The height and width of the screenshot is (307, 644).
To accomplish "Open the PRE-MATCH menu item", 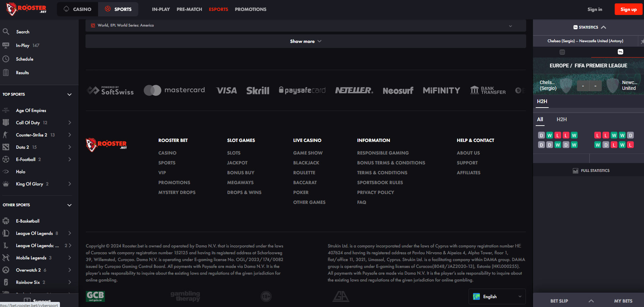I will (189, 9).
